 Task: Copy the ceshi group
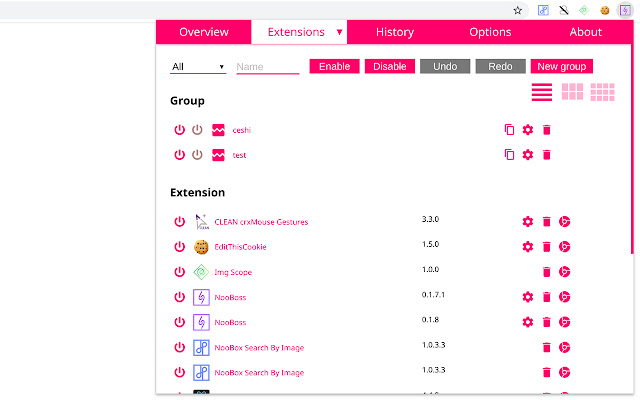click(x=510, y=130)
